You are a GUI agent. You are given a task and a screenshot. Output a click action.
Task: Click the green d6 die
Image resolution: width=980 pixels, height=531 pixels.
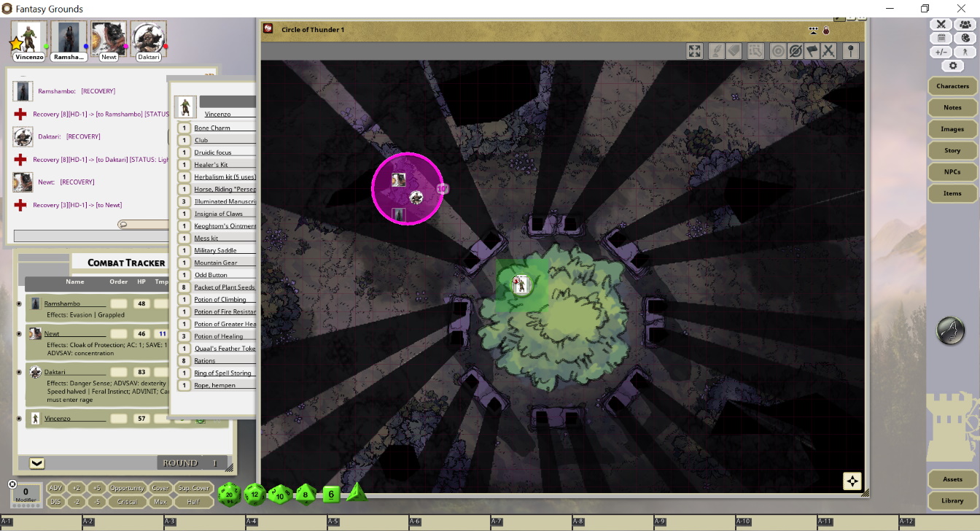[331, 494]
